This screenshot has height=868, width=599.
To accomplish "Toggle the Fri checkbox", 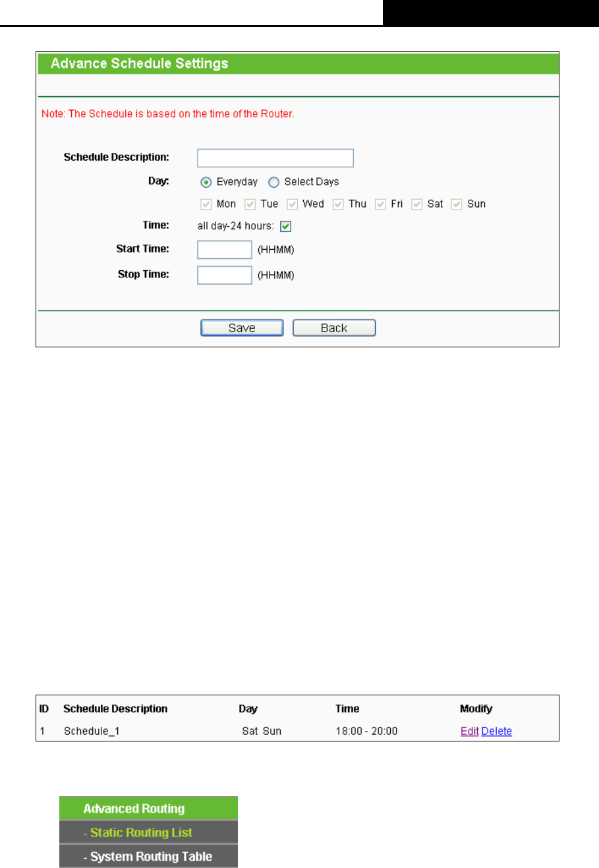I will pos(380,204).
